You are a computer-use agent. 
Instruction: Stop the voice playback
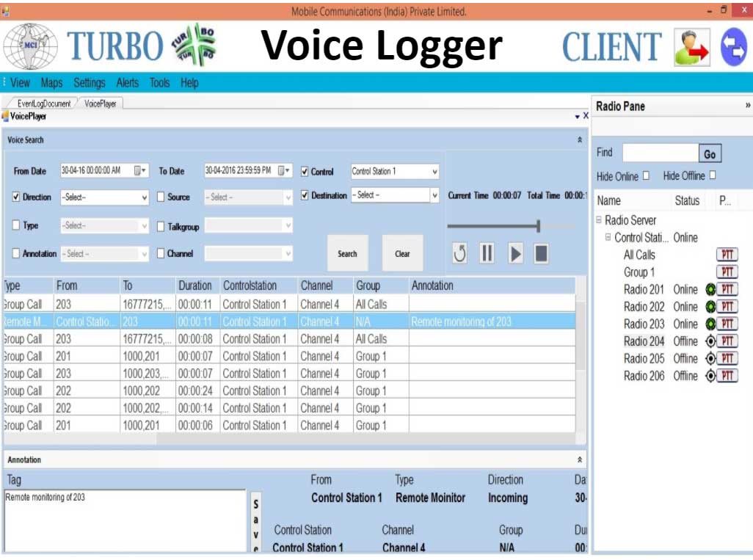541,253
